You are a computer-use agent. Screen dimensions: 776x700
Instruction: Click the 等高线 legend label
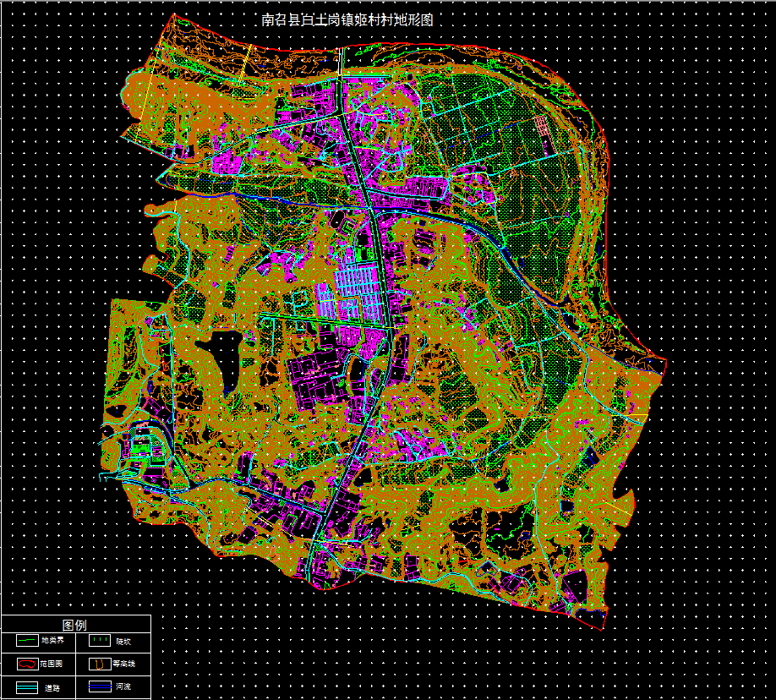pos(123,664)
